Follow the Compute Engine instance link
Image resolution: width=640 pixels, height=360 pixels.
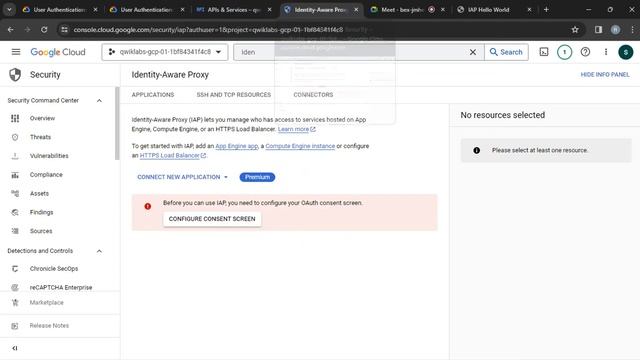[300, 146]
